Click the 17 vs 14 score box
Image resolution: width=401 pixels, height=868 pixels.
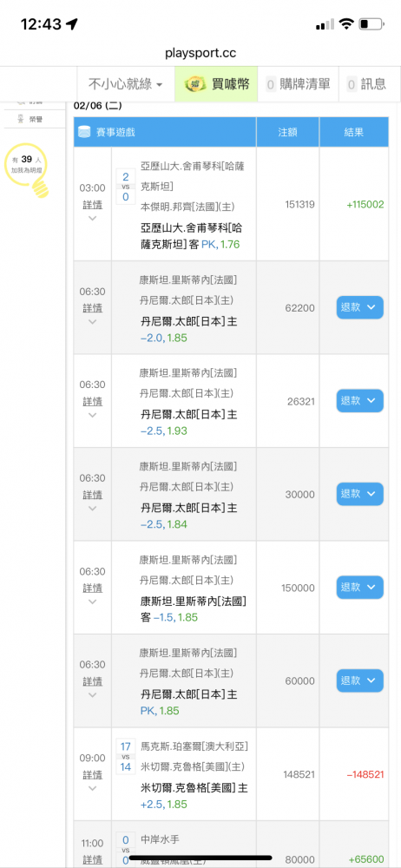pyautogui.click(x=125, y=757)
